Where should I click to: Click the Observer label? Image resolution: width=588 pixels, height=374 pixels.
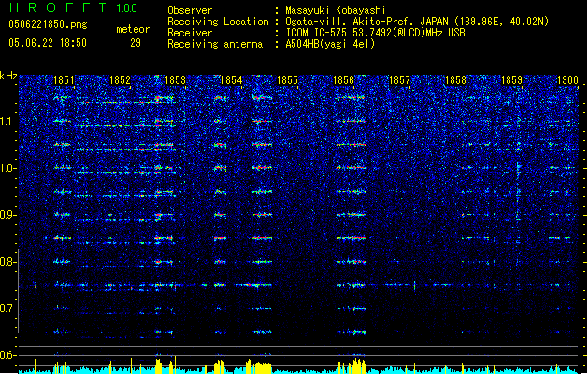(190, 10)
